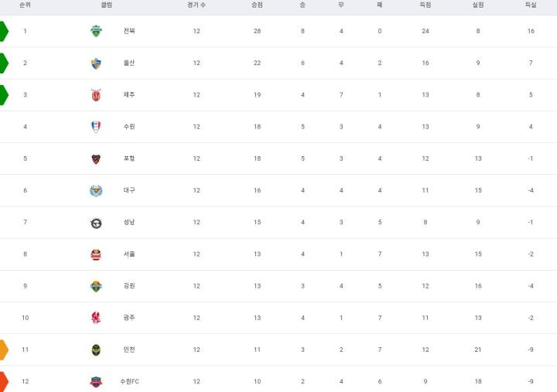Click the 전북 club crest icon

pyautogui.click(x=96, y=32)
